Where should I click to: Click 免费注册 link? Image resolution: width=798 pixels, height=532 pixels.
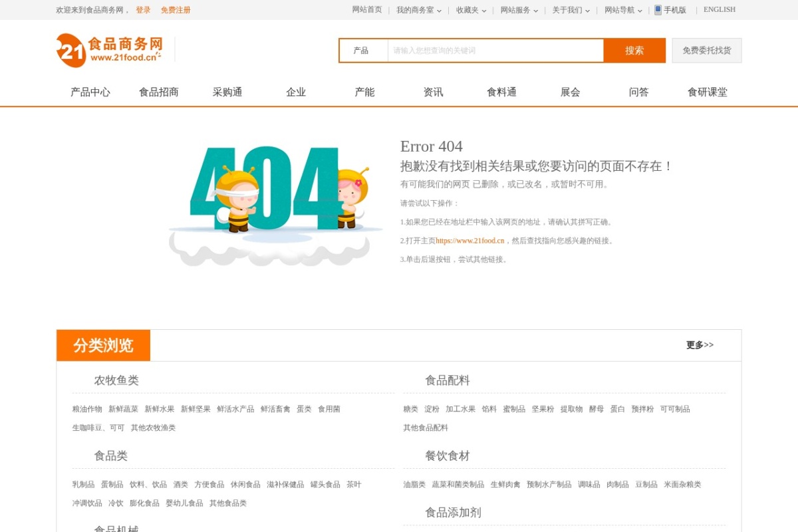(x=176, y=10)
